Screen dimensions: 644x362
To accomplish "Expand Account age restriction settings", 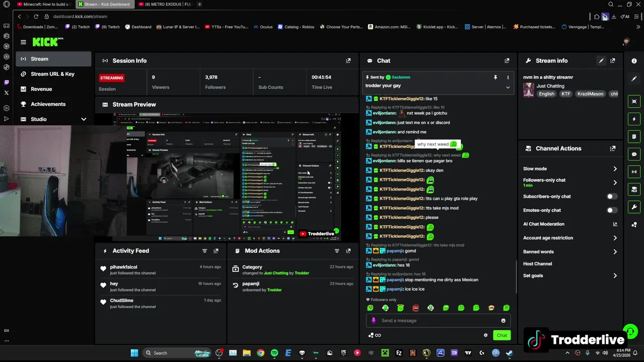I will pyautogui.click(x=615, y=238).
